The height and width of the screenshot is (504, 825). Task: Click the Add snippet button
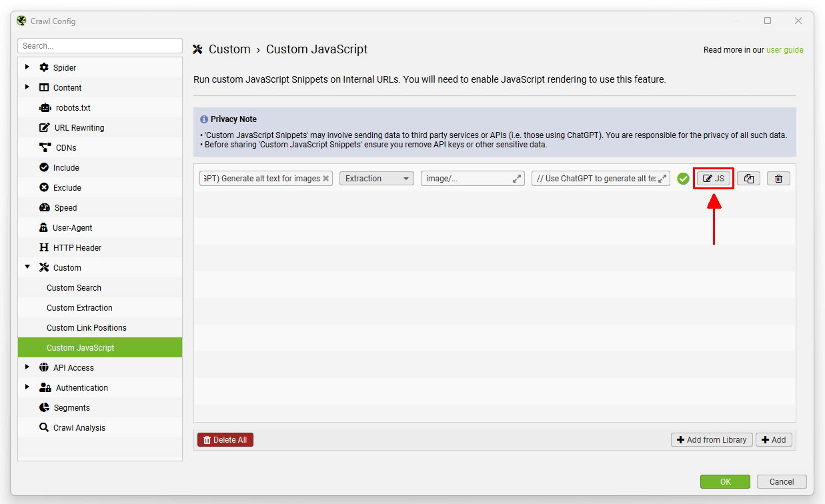point(774,440)
